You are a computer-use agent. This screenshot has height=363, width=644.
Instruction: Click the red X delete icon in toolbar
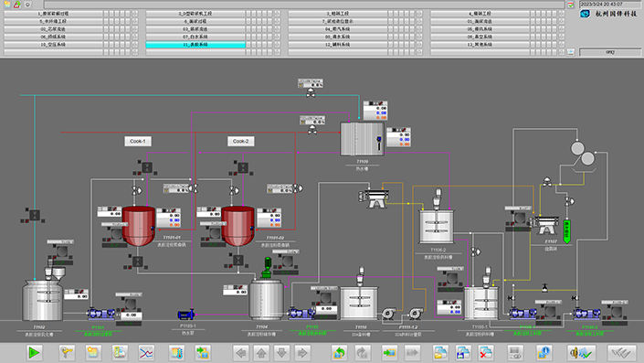click(485, 352)
